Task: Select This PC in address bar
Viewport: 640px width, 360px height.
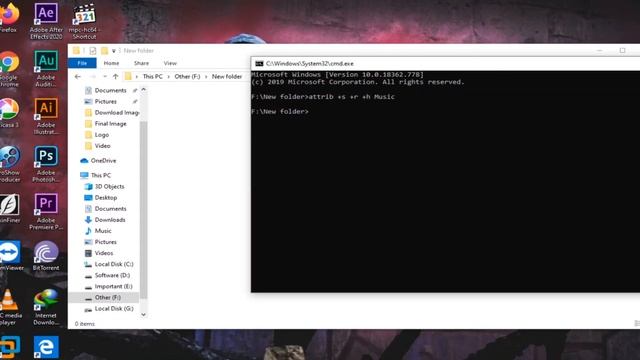Action: pos(152,77)
